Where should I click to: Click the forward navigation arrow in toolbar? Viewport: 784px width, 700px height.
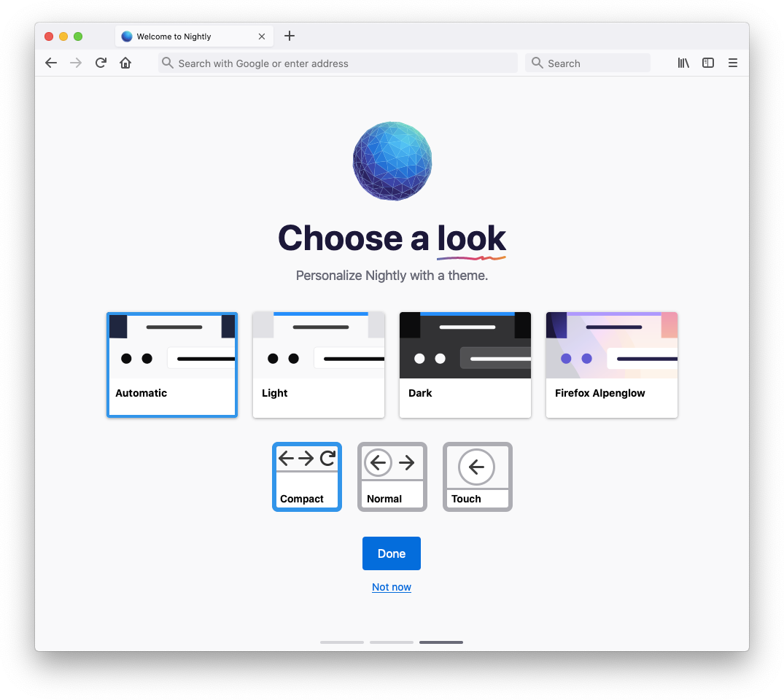click(x=76, y=63)
